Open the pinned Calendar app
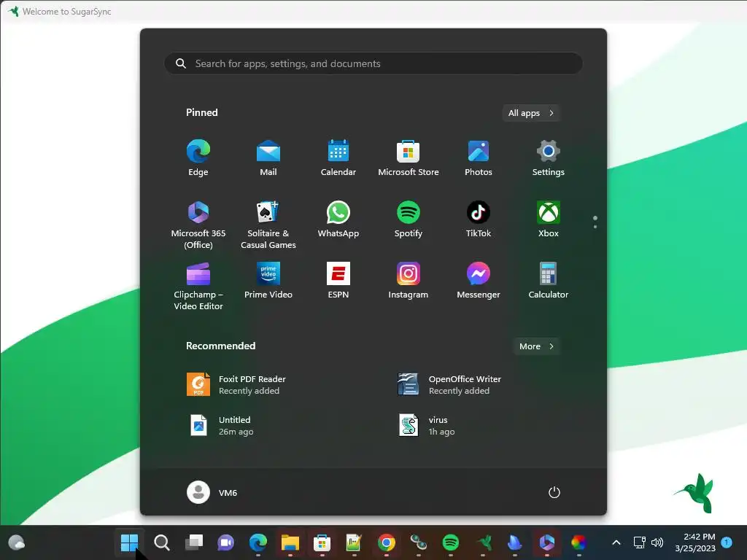The height and width of the screenshot is (560, 747). click(338, 158)
